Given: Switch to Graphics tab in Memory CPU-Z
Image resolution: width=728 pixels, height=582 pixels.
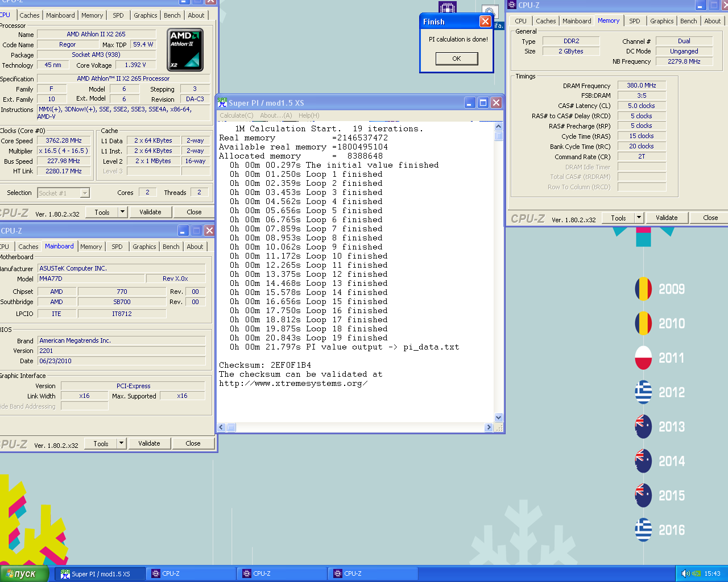Looking at the screenshot, I should tap(662, 21).
